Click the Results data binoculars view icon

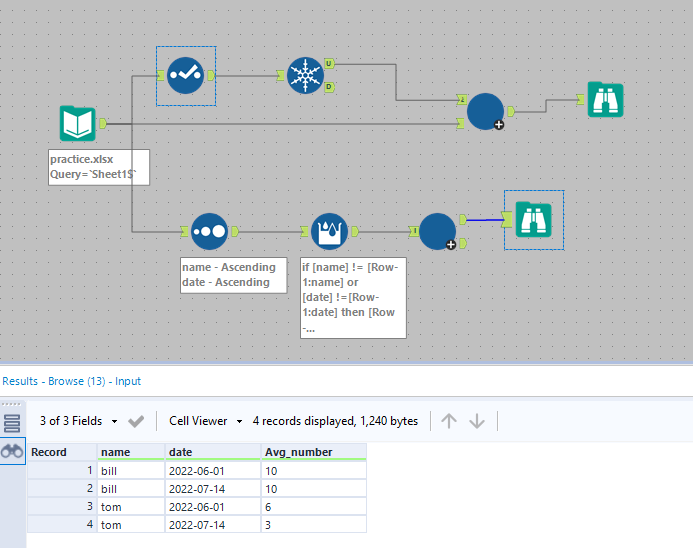coord(12,451)
